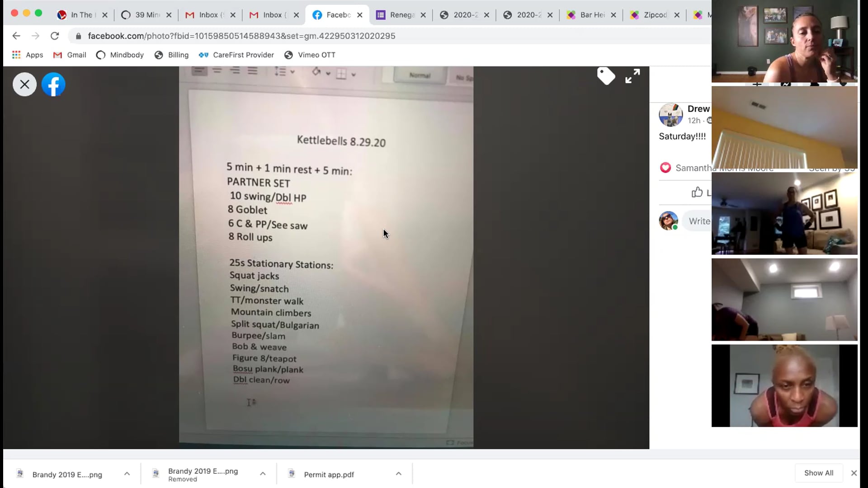This screenshot has height=488, width=868.
Task: Click the Facebook logo icon
Action: (x=53, y=84)
